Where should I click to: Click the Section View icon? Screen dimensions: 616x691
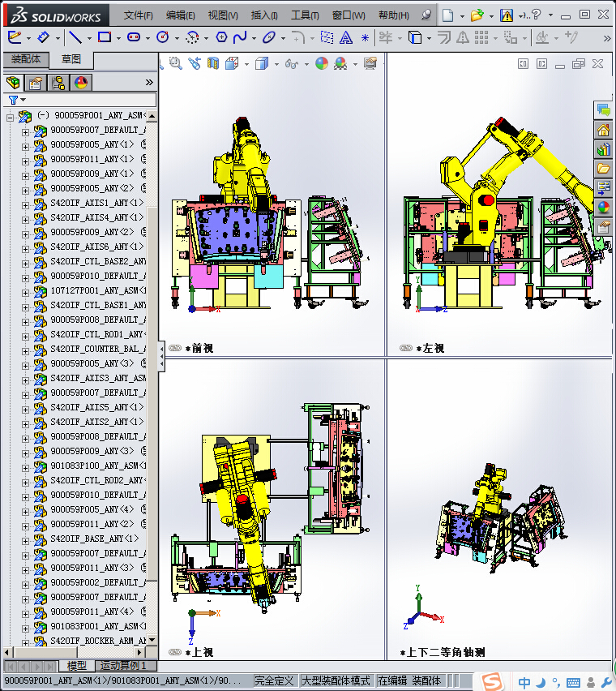(x=213, y=63)
